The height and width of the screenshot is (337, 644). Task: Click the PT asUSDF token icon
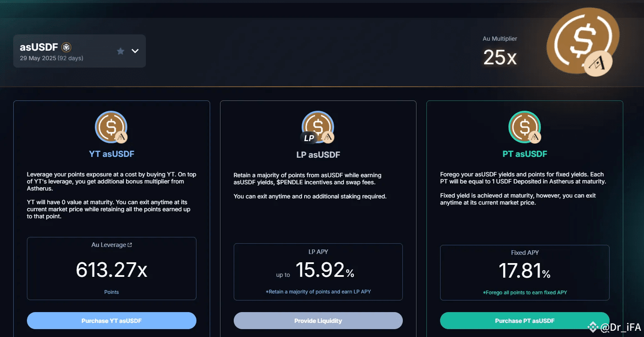525,127
